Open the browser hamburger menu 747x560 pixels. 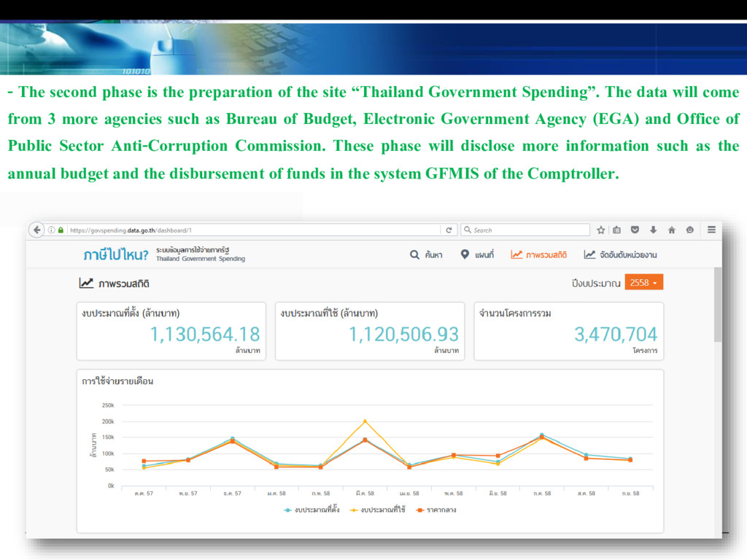[711, 230]
